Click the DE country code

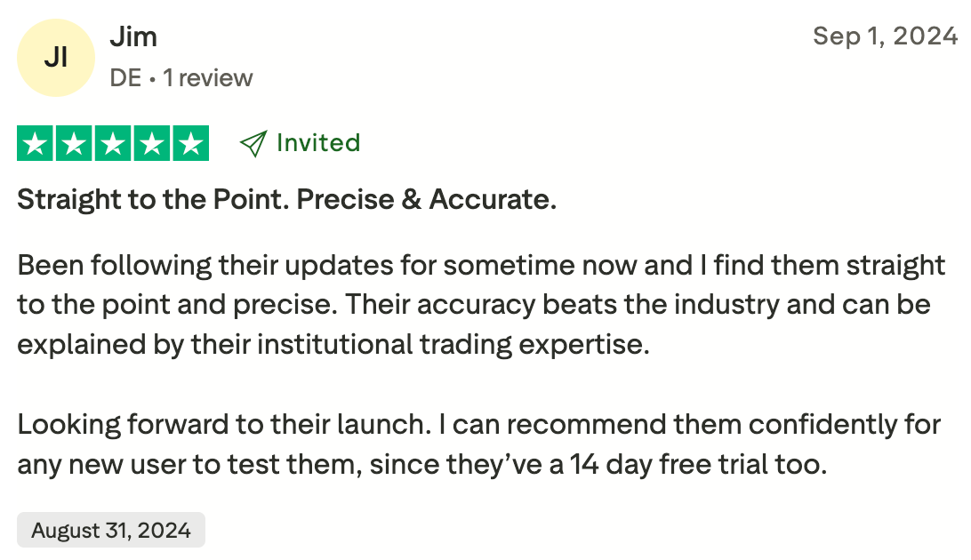tap(125, 78)
